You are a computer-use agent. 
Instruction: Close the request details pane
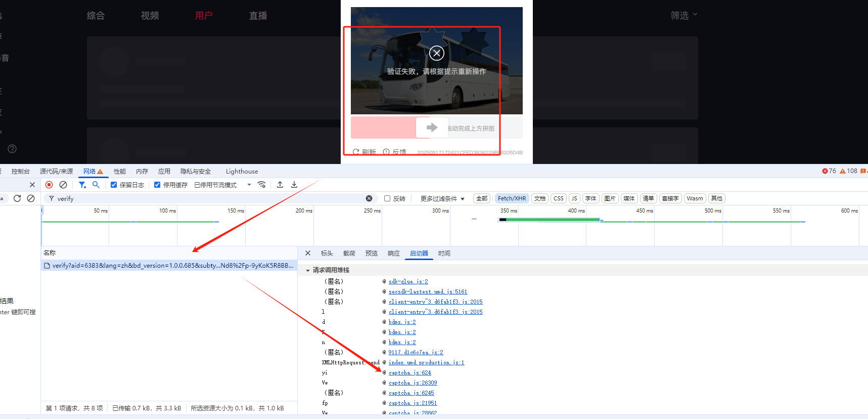click(308, 253)
